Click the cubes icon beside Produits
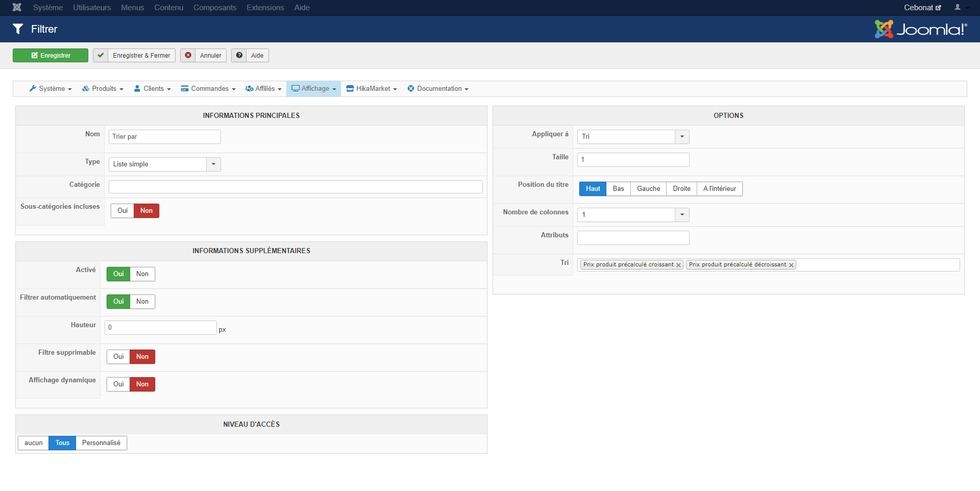Image resolution: width=980 pixels, height=491 pixels. click(86, 88)
